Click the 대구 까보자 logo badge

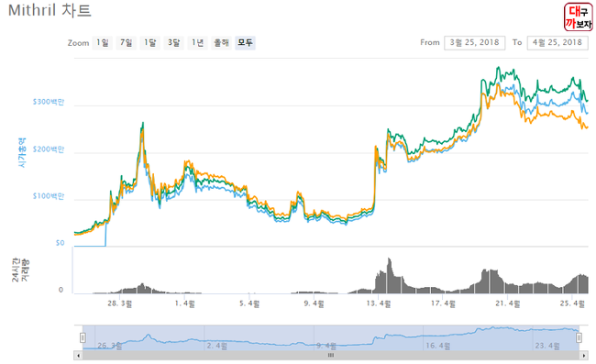click(578, 17)
